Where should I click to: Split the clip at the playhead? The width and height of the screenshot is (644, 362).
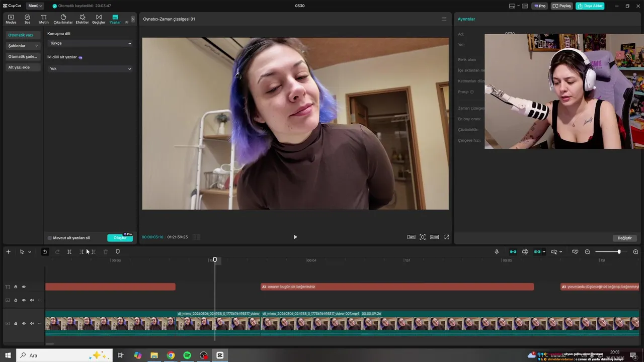[69, 252]
